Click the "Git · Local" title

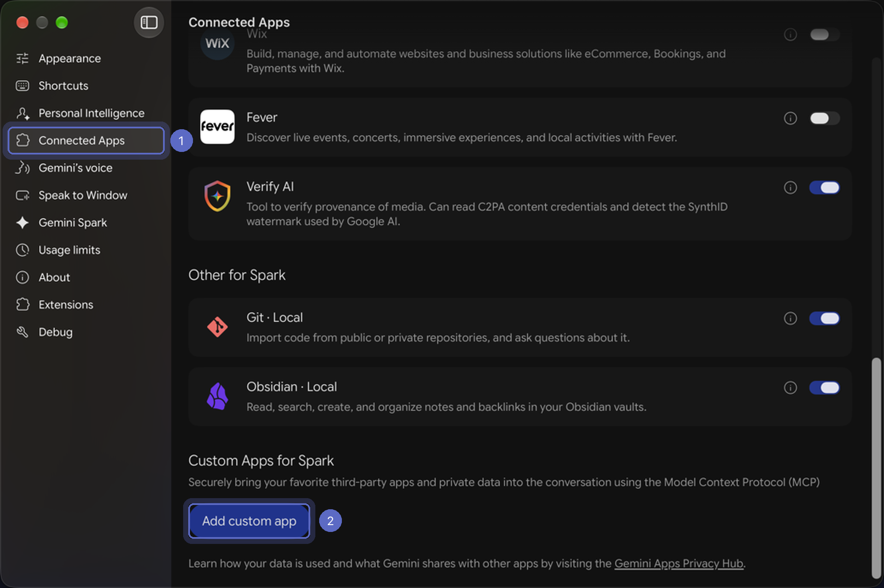(274, 318)
